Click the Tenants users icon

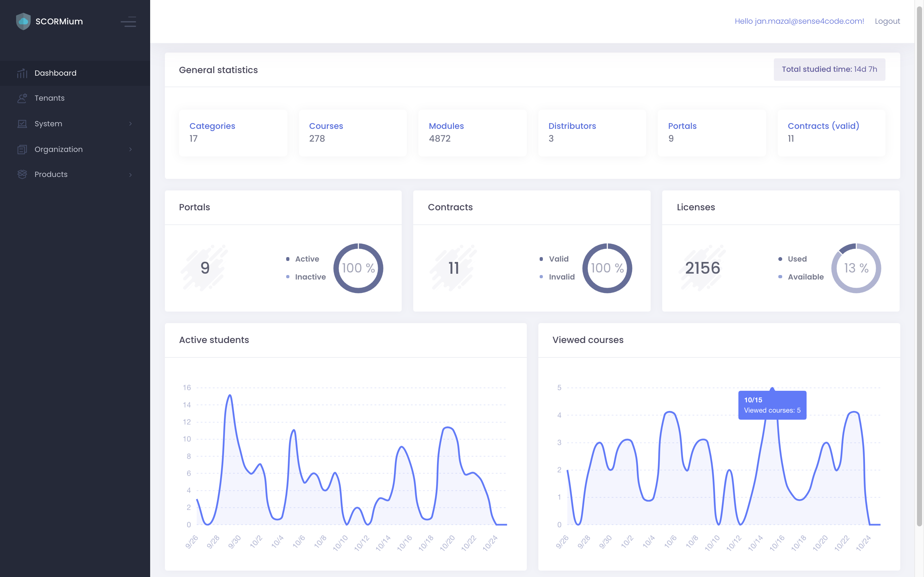click(x=22, y=98)
